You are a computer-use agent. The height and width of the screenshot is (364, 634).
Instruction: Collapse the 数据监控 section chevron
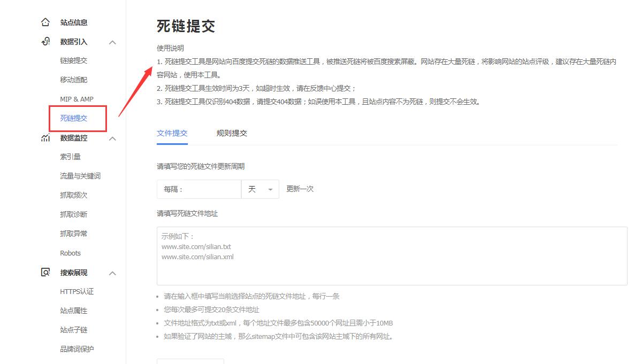click(x=112, y=138)
